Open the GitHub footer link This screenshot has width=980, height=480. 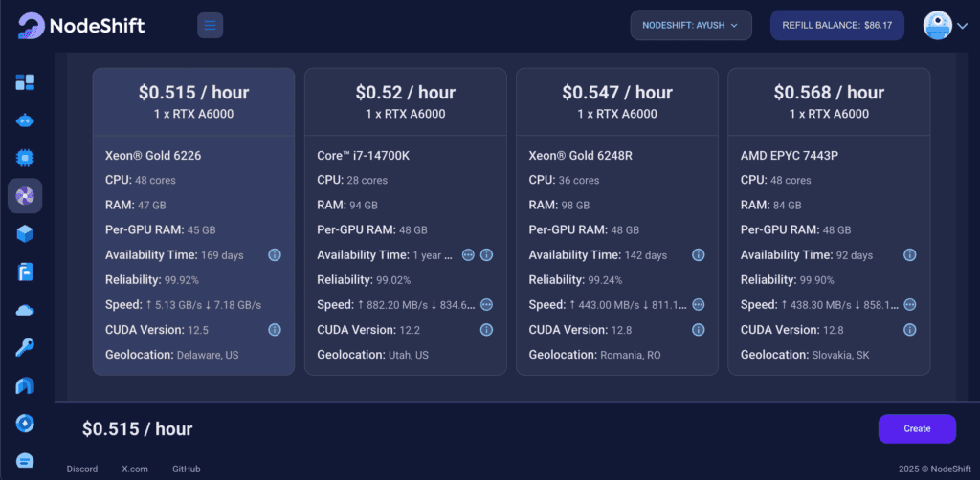pos(187,469)
